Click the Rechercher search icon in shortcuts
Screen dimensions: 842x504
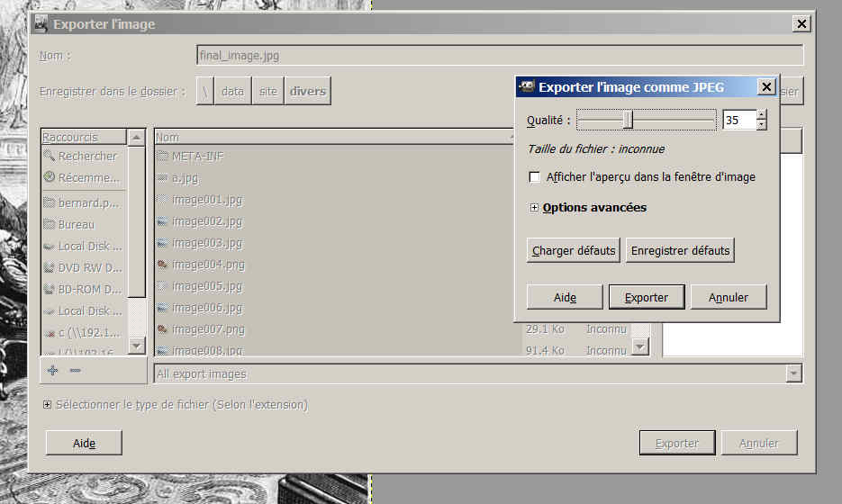coord(50,157)
